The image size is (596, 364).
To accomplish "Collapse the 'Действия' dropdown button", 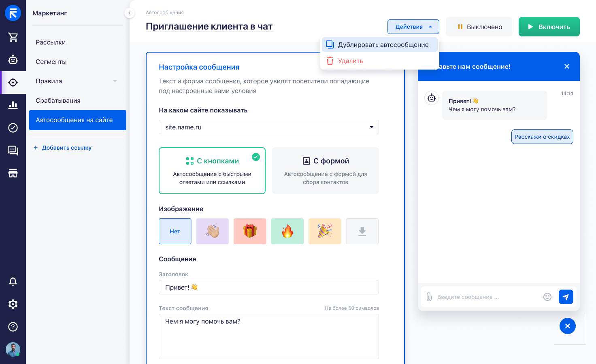I will click(x=413, y=27).
